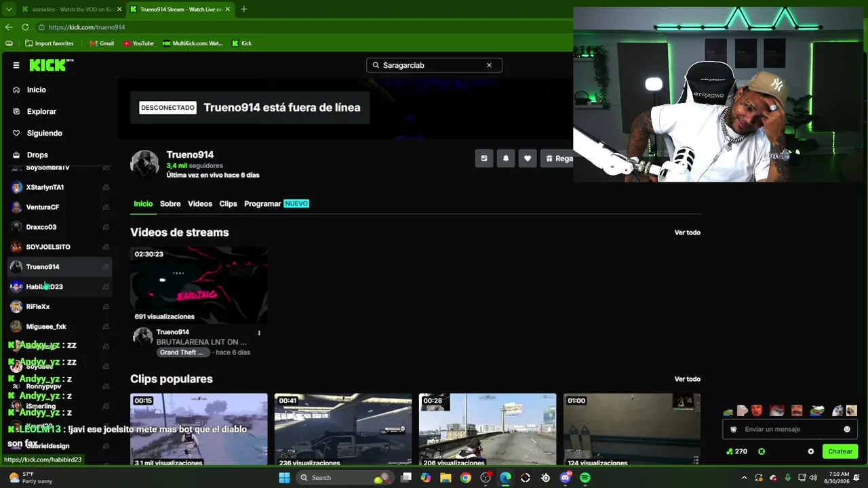The image size is (868, 488).
Task: Open the 01:00 clip thumbnail
Action: tap(632, 430)
